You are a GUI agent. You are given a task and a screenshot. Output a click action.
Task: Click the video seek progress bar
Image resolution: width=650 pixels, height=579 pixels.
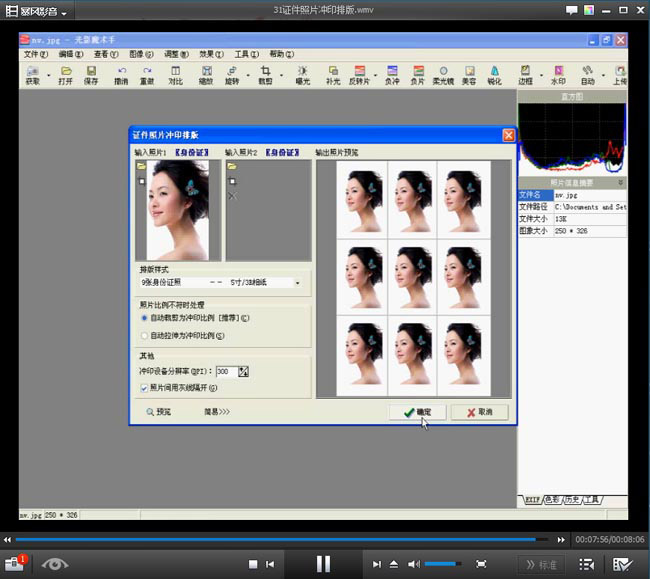(x=282, y=540)
